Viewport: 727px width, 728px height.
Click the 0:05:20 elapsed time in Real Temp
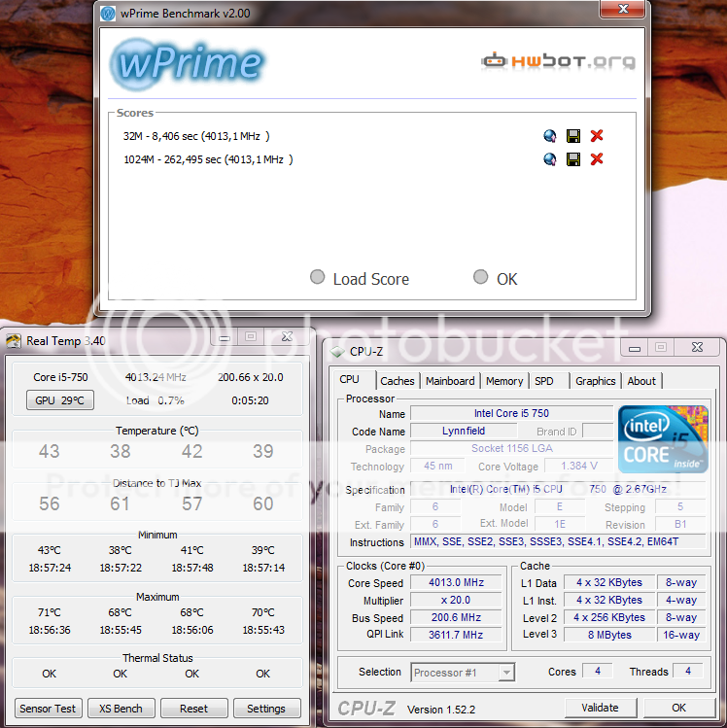(x=250, y=400)
